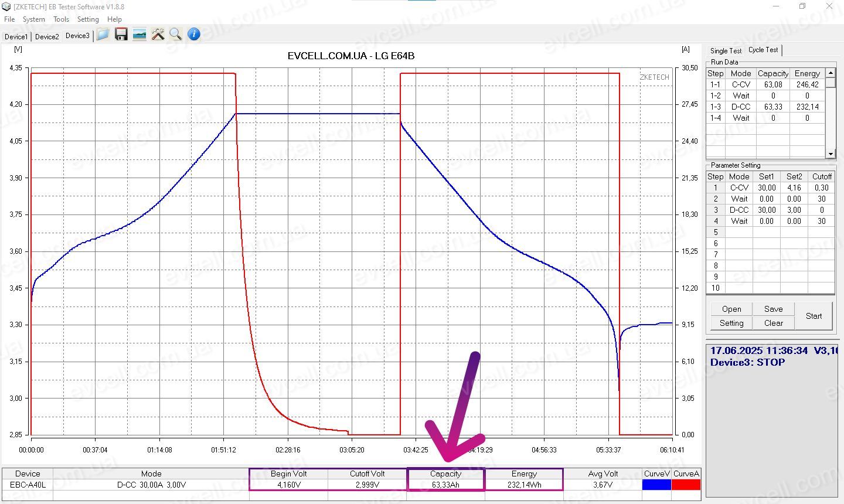844x504 pixels.
Task: Open the File menu
Action: point(9,19)
